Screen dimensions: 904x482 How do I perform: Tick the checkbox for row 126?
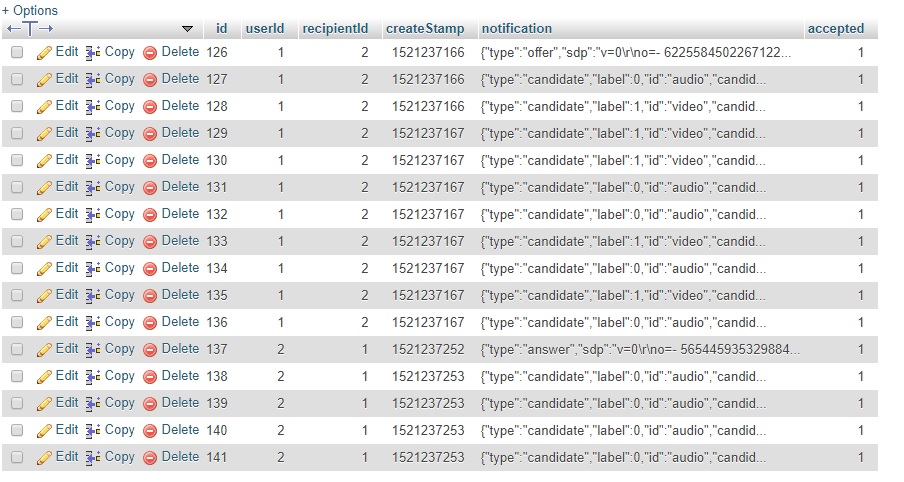point(17,52)
